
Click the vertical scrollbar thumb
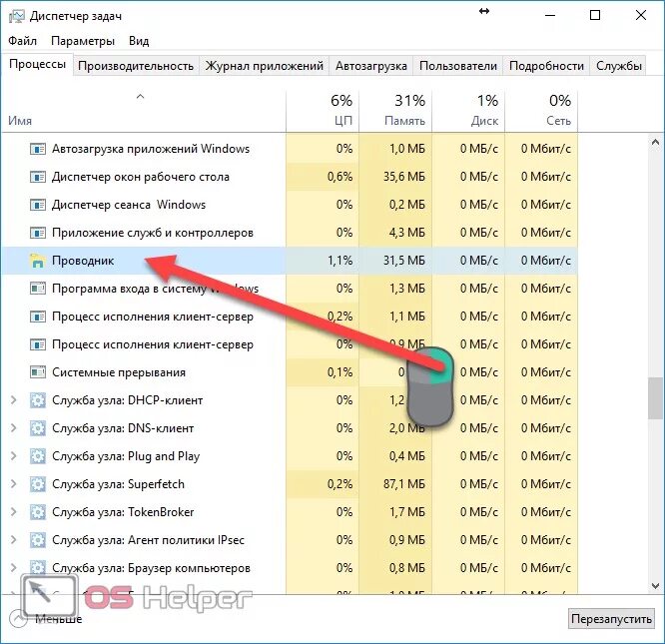655,398
